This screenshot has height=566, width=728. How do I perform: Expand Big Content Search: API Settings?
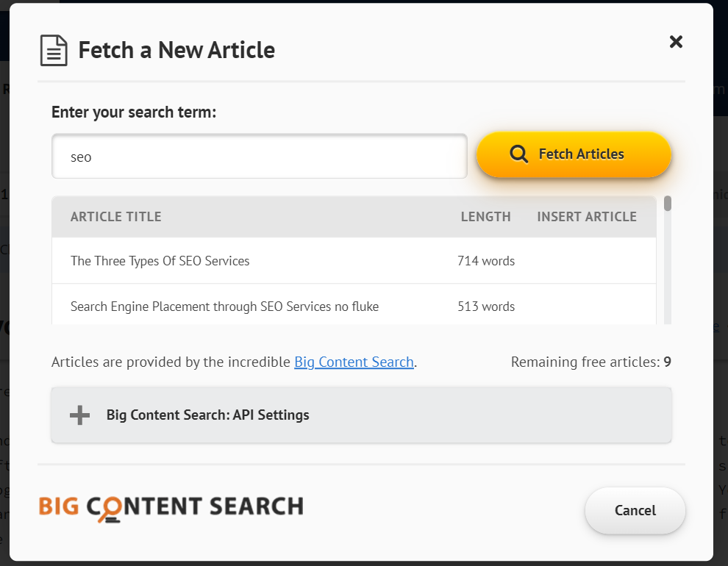coord(361,415)
